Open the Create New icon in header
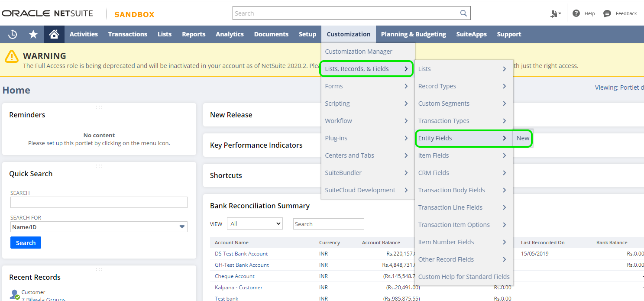This screenshot has width=644, height=301. pyautogui.click(x=555, y=14)
